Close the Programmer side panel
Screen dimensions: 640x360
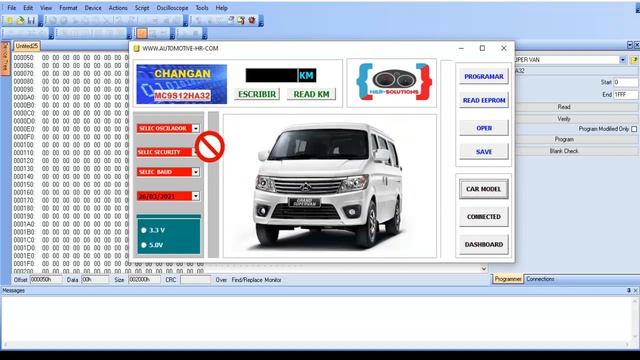[x=637, y=45]
